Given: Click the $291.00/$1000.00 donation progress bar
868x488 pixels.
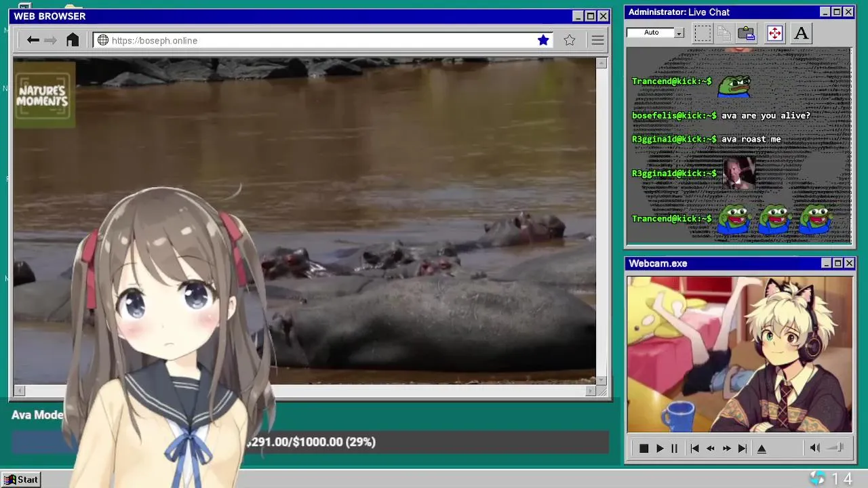Looking at the screenshot, I should coord(310,442).
